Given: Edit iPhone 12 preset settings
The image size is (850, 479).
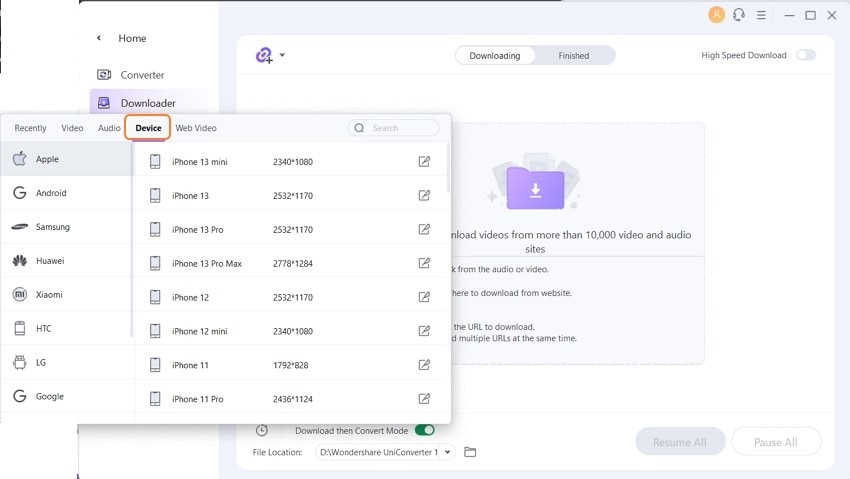Looking at the screenshot, I should [x=424, y=297].
